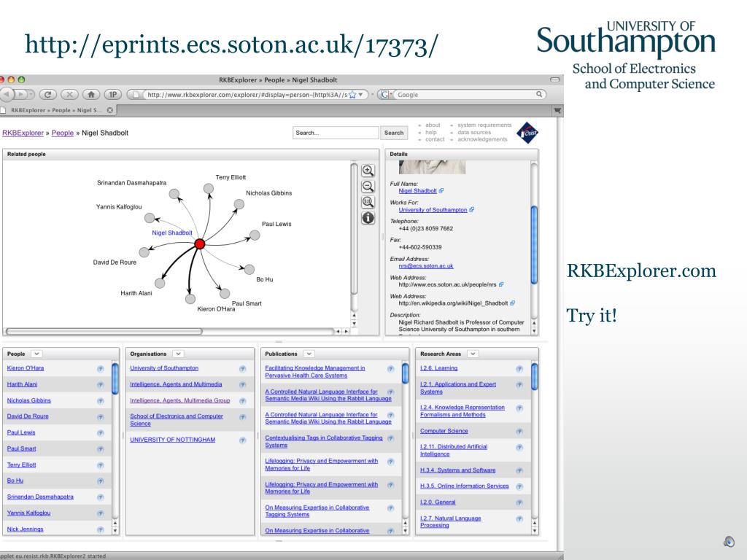This screenshot has width=747, height=560.
Task: Click the Google search magnifier icon
Action: click(539, 94)
